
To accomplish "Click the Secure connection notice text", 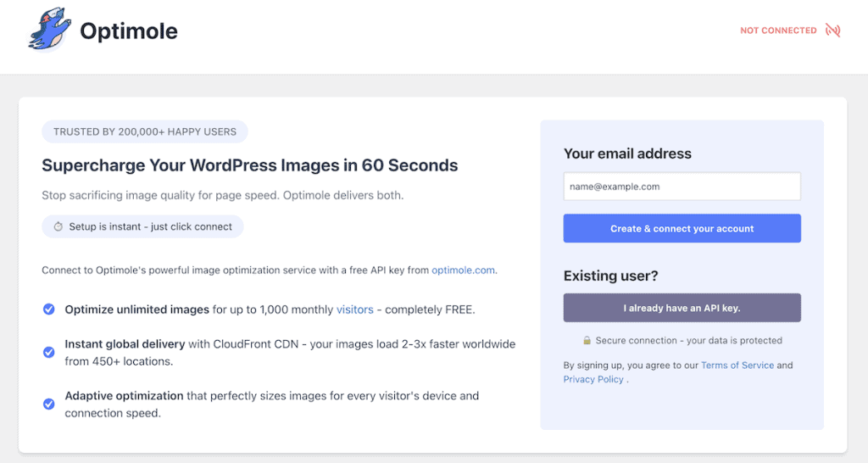I will [688, 341].
